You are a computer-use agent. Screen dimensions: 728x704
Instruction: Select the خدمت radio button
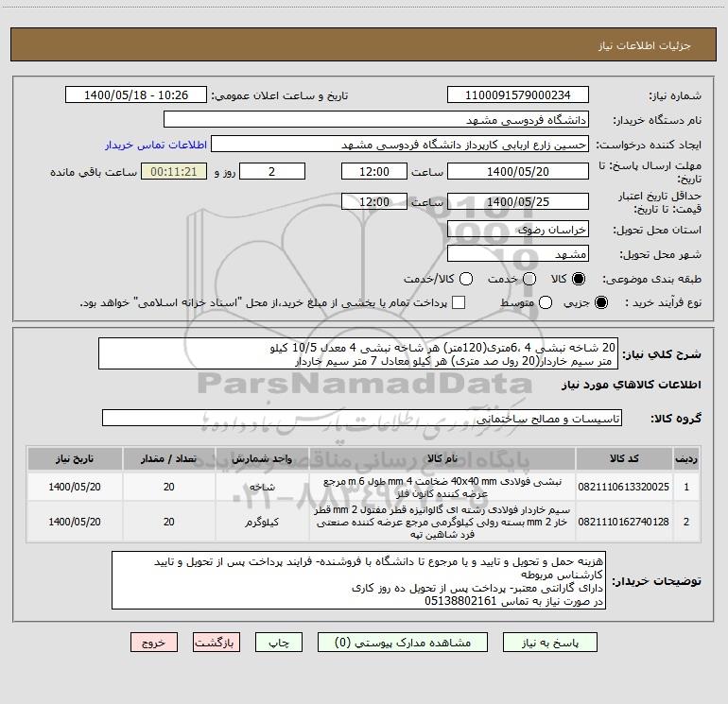(529, 279)
